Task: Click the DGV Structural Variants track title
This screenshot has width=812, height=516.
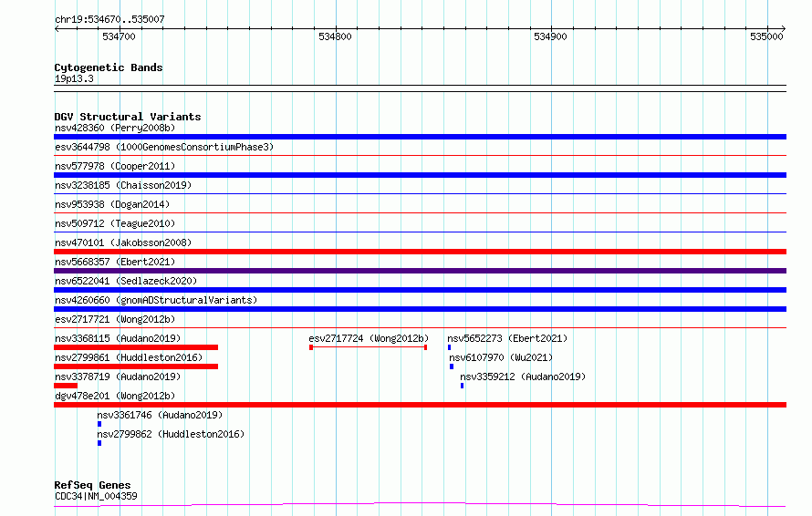Action: pyautogui.click(x=128, y=117)
